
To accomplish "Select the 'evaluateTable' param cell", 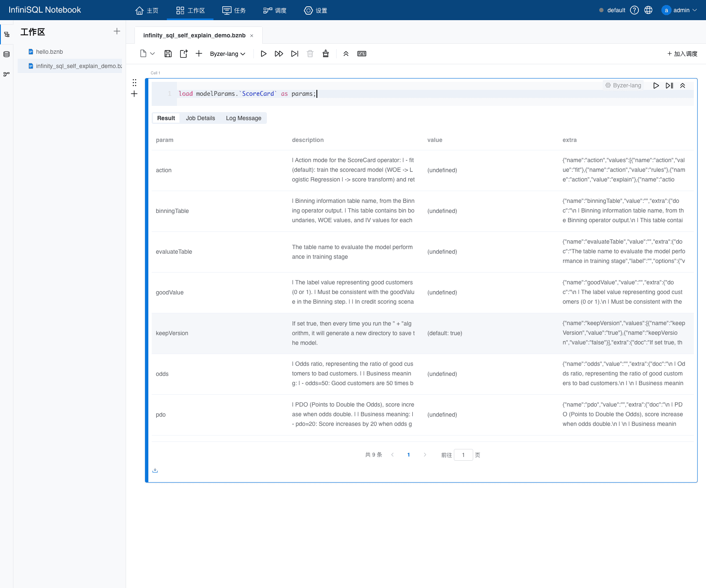I will 174,252.
